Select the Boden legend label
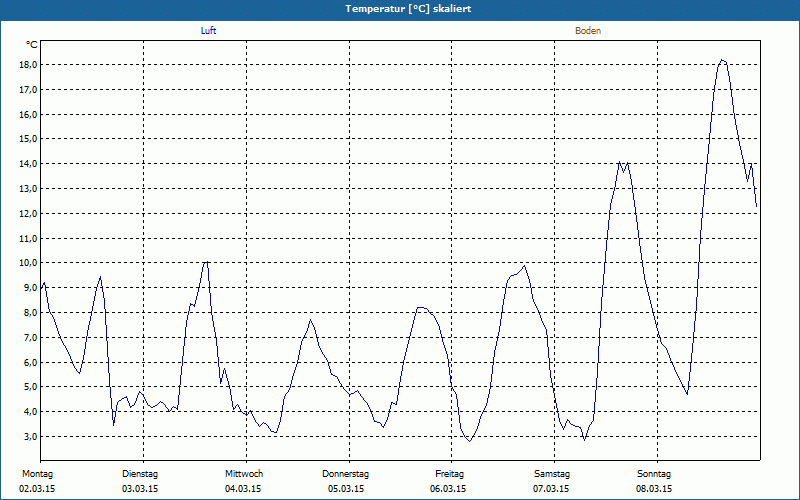 (588, 31)
